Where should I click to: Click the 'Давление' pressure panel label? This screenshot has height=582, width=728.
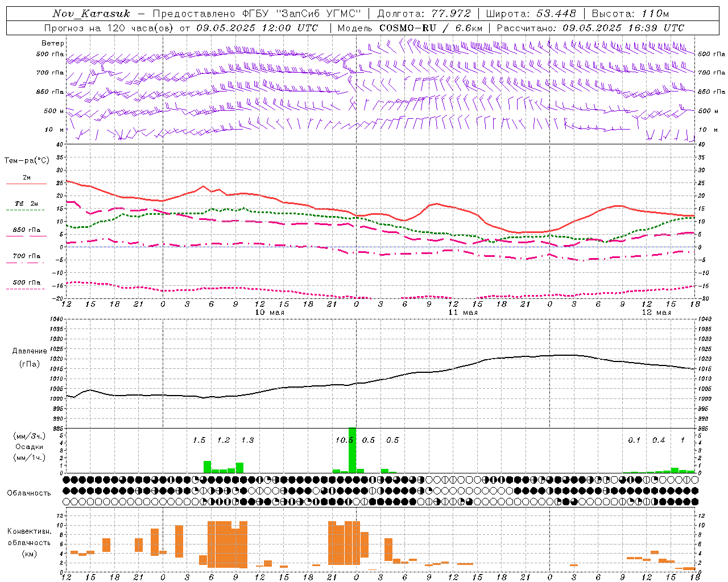pos(30,351)
